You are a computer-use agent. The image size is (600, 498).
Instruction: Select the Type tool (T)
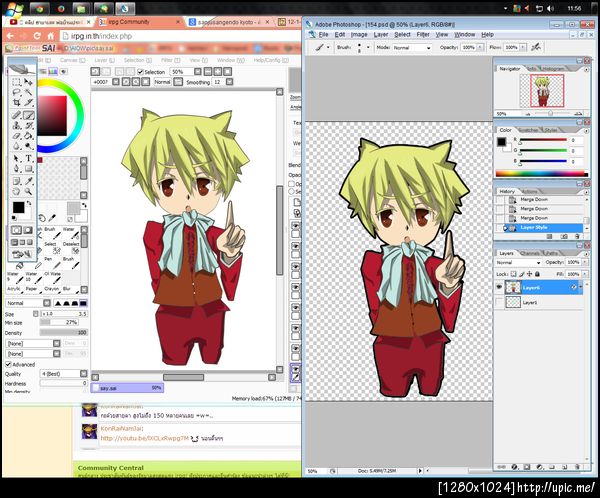pos(29,158)
